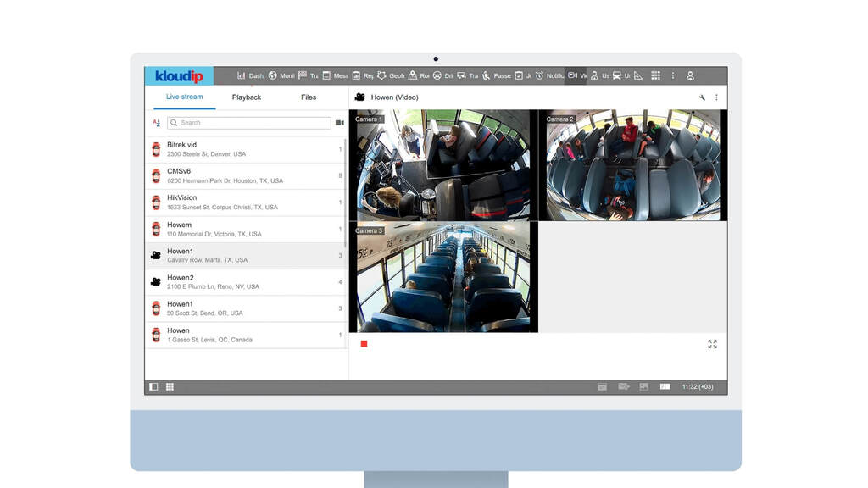Click the status bar vehicle tracking icon

pyautogui.click(x=623, y=386)
